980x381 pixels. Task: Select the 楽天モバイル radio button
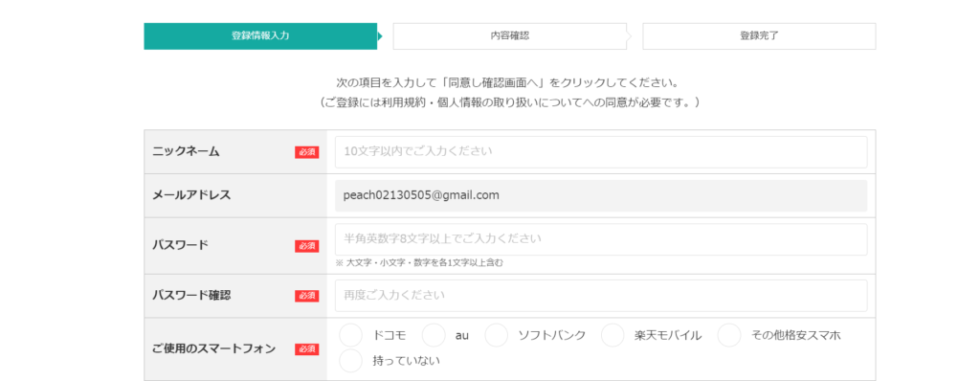[612, 335]
